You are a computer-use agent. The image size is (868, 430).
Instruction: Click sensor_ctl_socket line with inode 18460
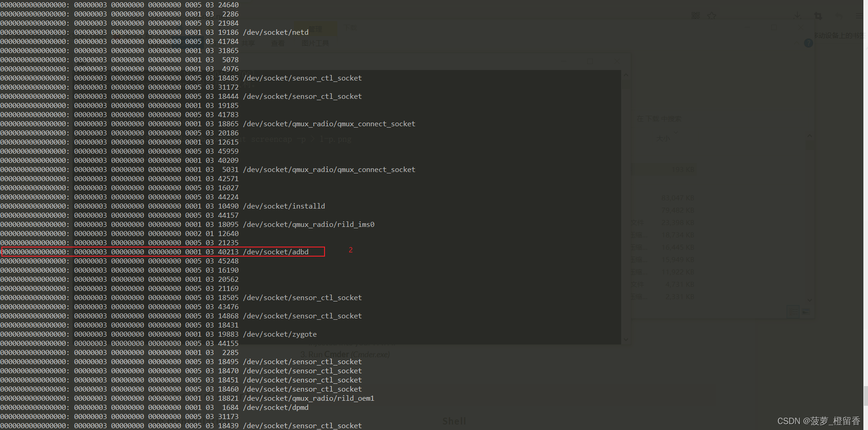coord(181,389)
